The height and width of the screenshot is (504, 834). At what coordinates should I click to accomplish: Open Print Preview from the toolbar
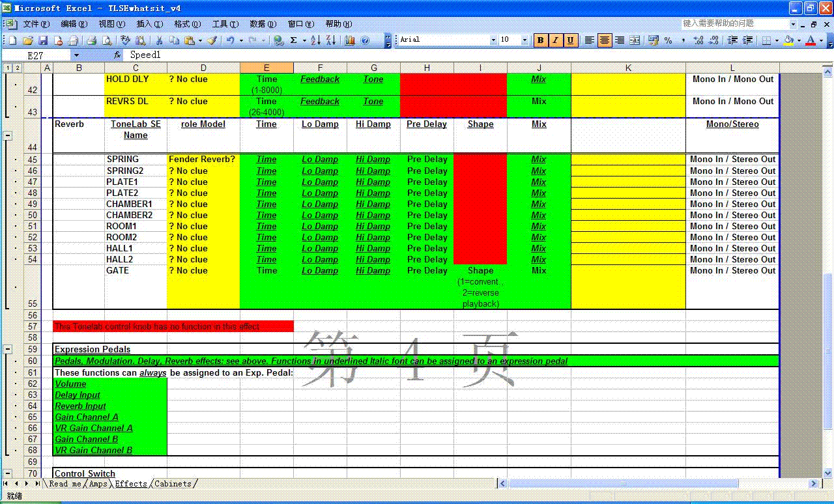click(106, 40)
